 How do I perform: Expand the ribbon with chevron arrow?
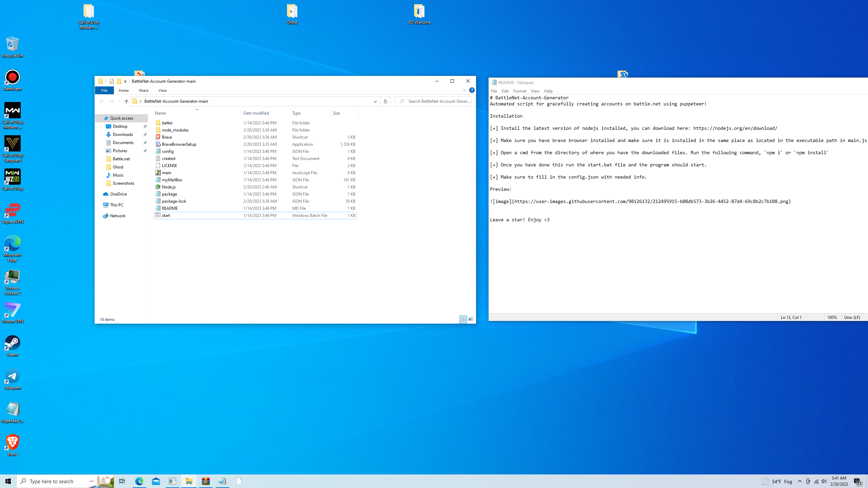pyautogui.click(x=464, y=90)
